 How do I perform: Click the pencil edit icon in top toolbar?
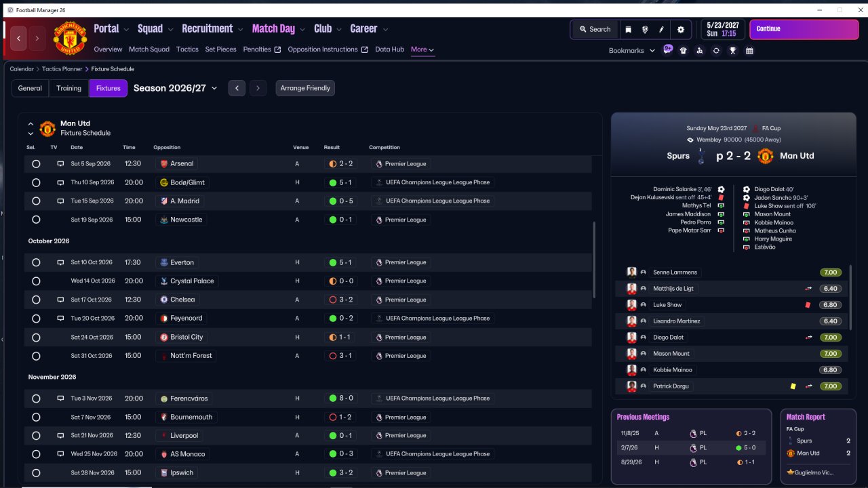[662, 29]
